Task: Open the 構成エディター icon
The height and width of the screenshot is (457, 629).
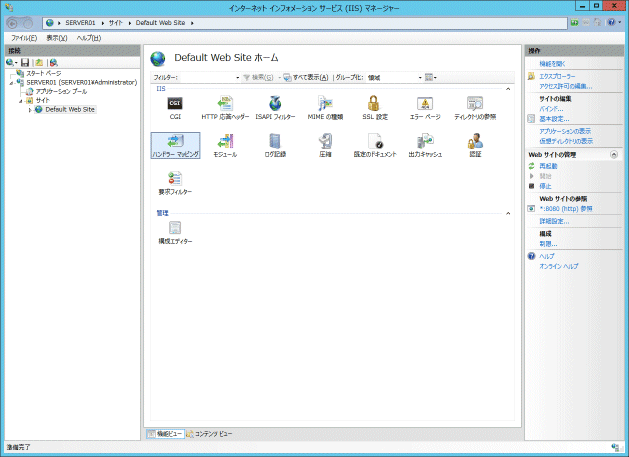Action: coord(175,228)
